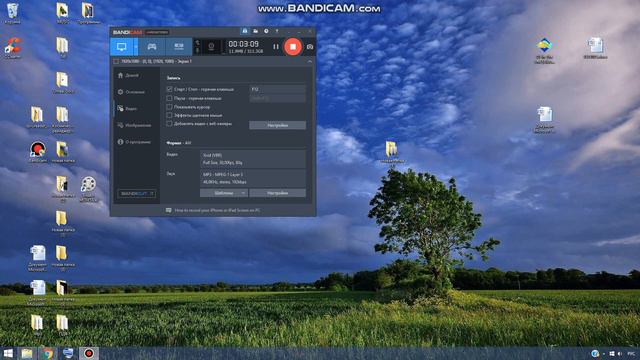640x360 pixels.
Task: Open the Home tab in the Bandicam sidebar
Action: click(x=129, y=76)
